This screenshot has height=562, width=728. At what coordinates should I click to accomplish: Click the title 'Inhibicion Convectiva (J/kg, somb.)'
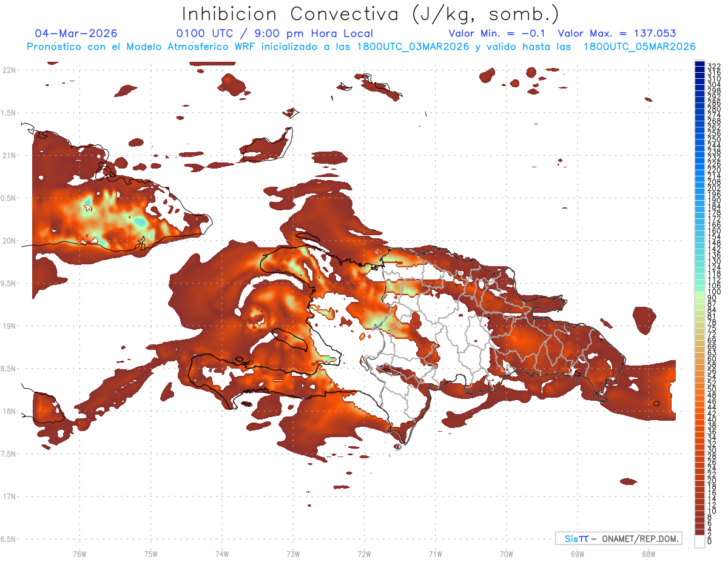371,14
